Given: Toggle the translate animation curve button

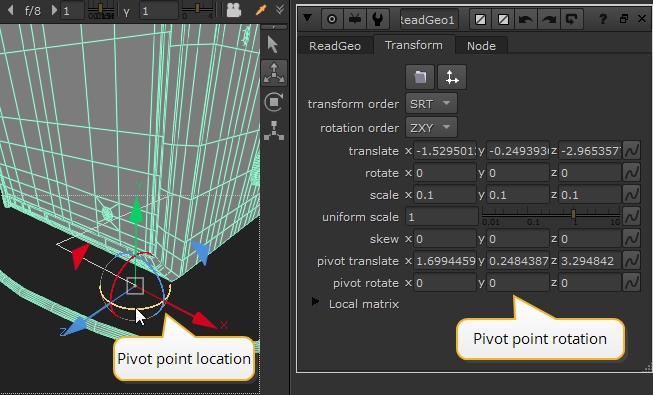Looking at the screenshot, I should pos(631,151).
